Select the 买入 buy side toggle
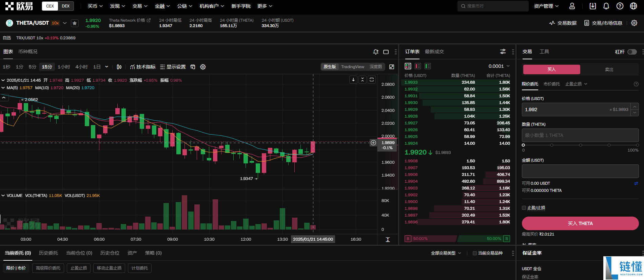The width and height of the screenshot is (644, 280). click(x=552, y=69)
